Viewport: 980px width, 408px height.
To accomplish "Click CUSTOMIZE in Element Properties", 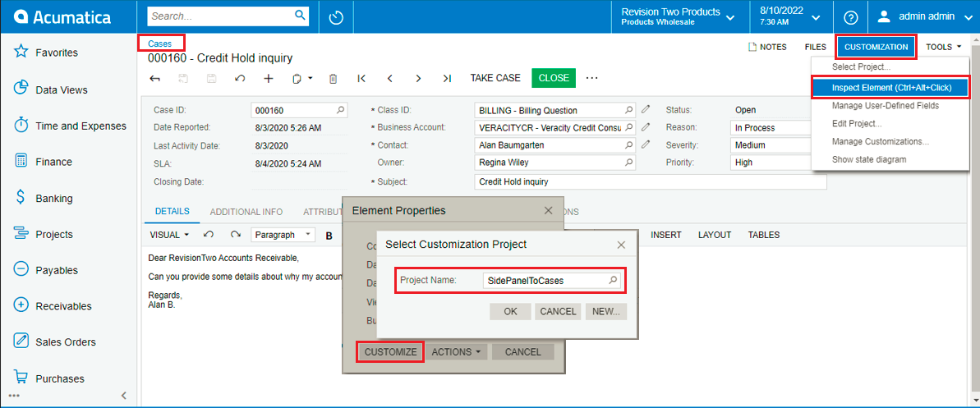I will tap(391, 352).
